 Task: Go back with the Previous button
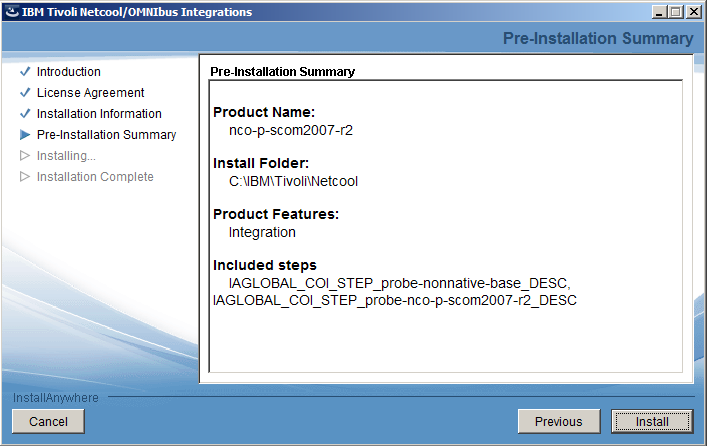[559, 421]
